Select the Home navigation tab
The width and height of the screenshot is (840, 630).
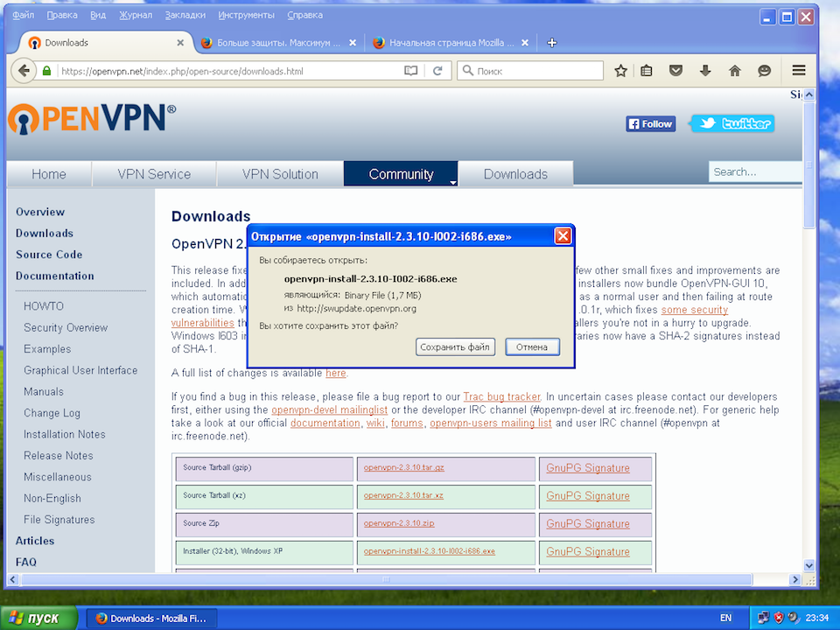tap(49, 174)
